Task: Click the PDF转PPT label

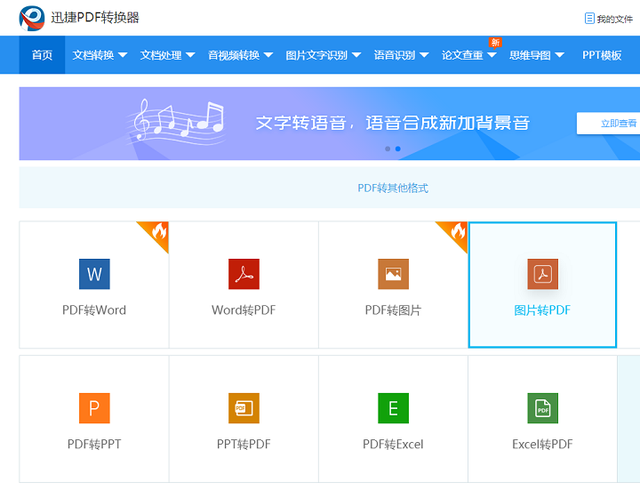Action: 94,444
